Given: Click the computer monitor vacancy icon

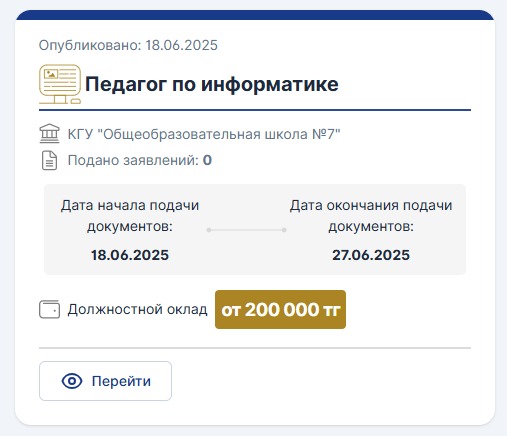Looking at the screenshot, I should pos(60,84).
